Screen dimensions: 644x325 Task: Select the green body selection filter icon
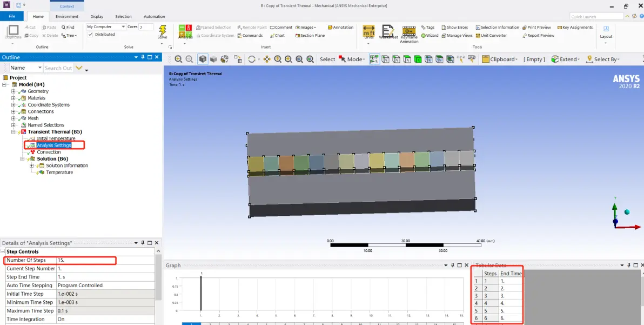coord(418,59)
